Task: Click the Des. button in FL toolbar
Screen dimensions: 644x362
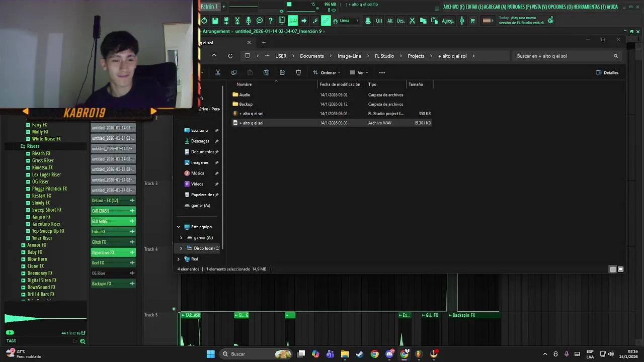Action: point(401,21)
